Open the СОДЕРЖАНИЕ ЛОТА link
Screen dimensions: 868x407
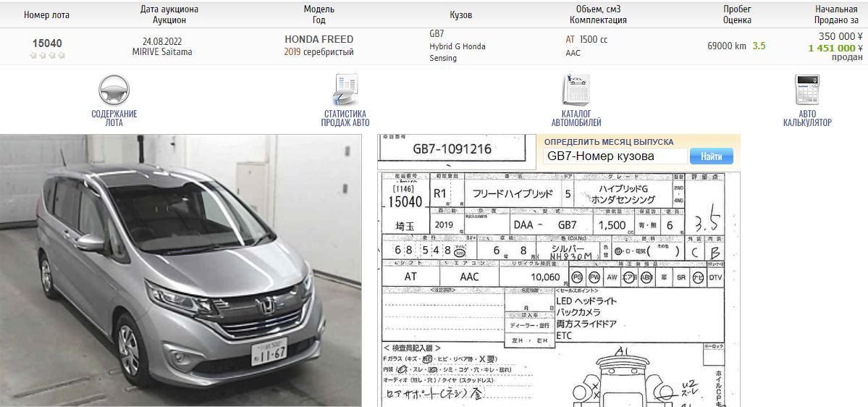point(114,118)
